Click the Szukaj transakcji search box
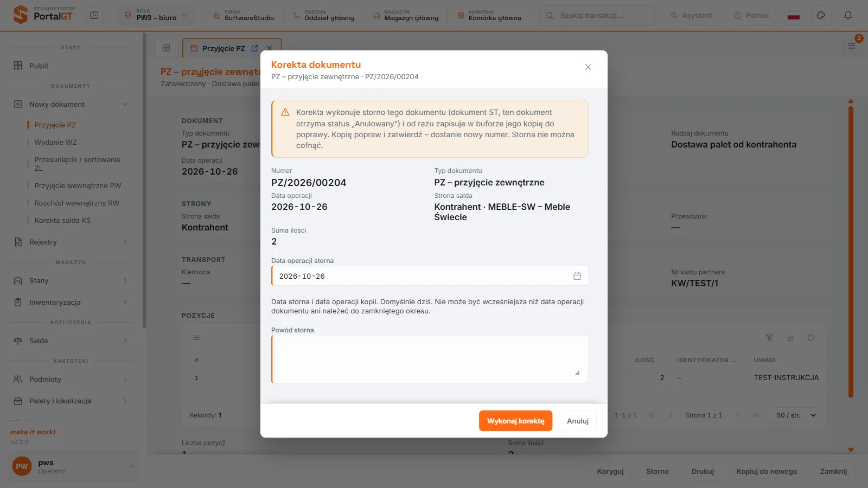The width and height of the screenshot is (868, 488). click(597, 15)
